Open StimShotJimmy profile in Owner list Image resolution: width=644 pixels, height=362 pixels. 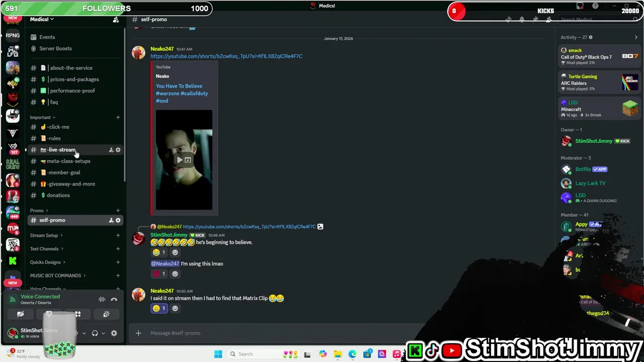[x=599, y=141]
